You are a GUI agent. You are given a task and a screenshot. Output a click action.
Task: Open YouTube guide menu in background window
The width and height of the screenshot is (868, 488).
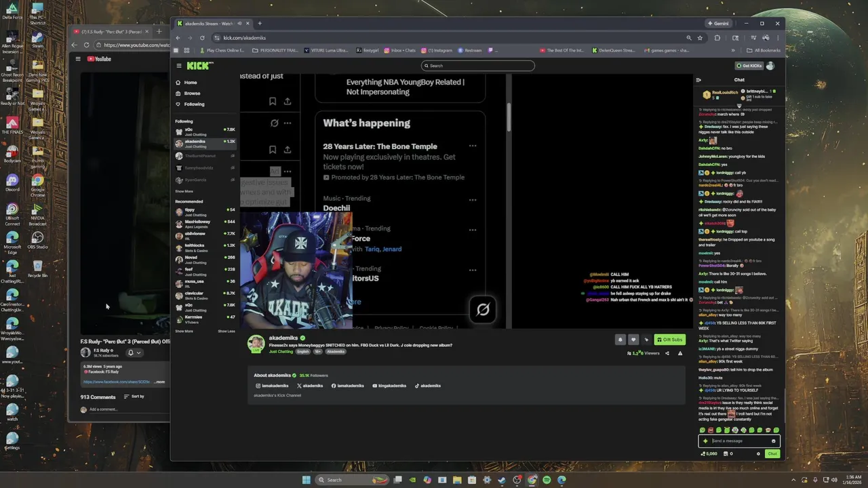(x=78, y=59)
